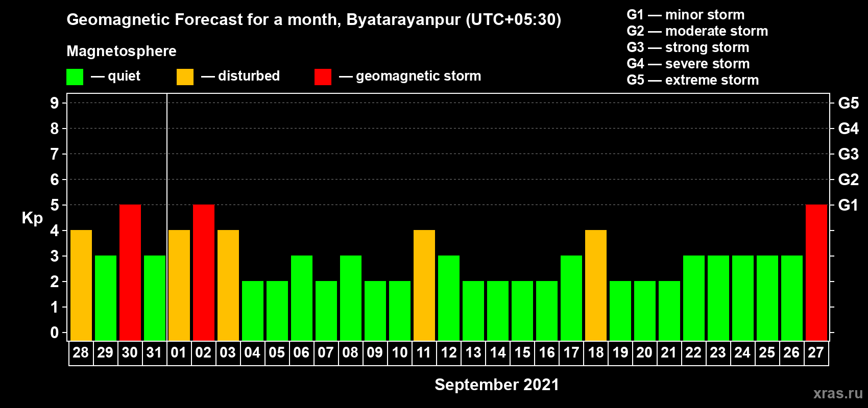Click date label 27 on the axis
The image size is (868, 408).
point(816,353)
